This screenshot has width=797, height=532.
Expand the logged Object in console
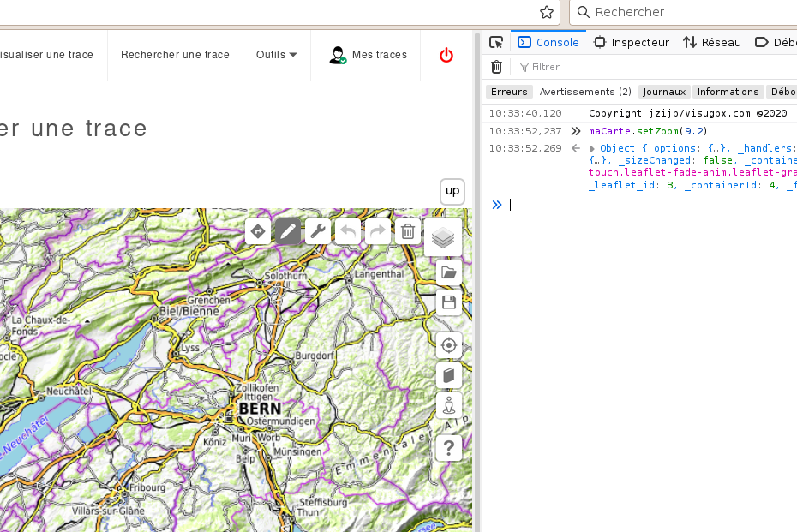[592, 149]
